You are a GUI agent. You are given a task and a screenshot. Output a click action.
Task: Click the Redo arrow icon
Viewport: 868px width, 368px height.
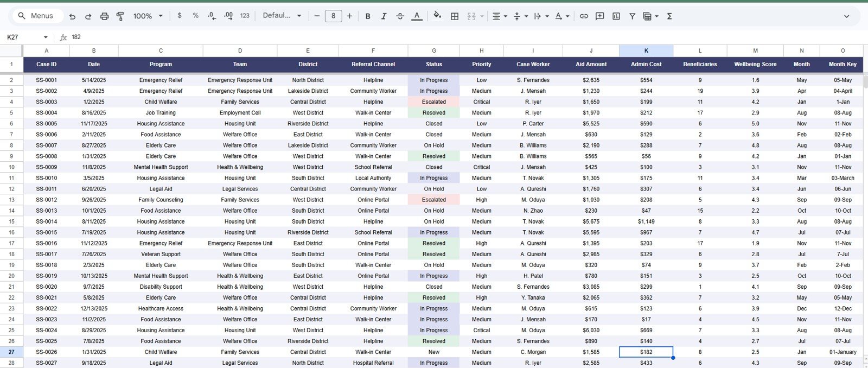[x=88, y=16]
